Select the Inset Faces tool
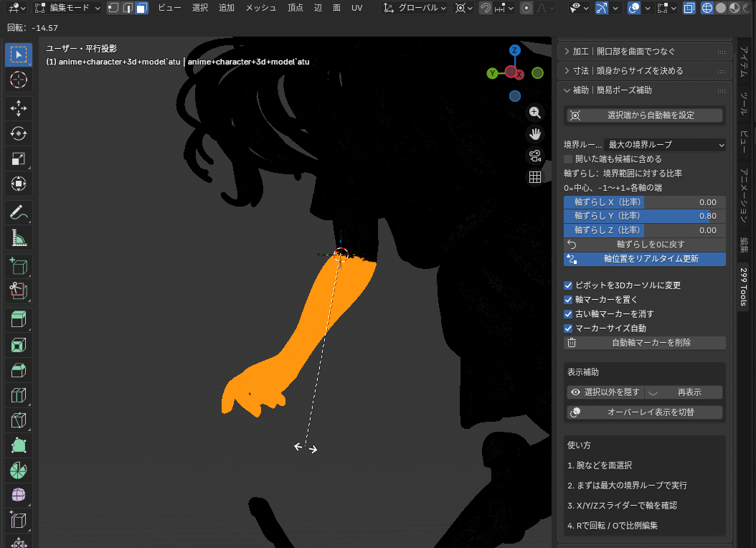The width and height of the screenshot is (756, 548). coord(19,345)
